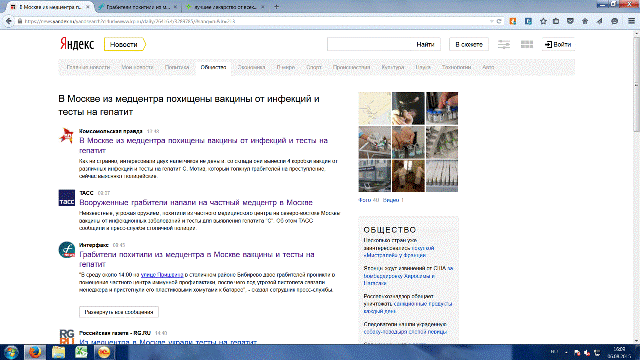Open the Pocket save icon
Image resolution: width=640 pixels, height=360 pixels.
click(x=570, y=21)
